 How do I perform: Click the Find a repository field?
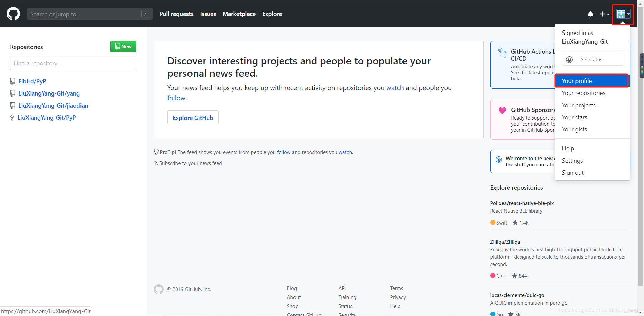pos(73,63)
